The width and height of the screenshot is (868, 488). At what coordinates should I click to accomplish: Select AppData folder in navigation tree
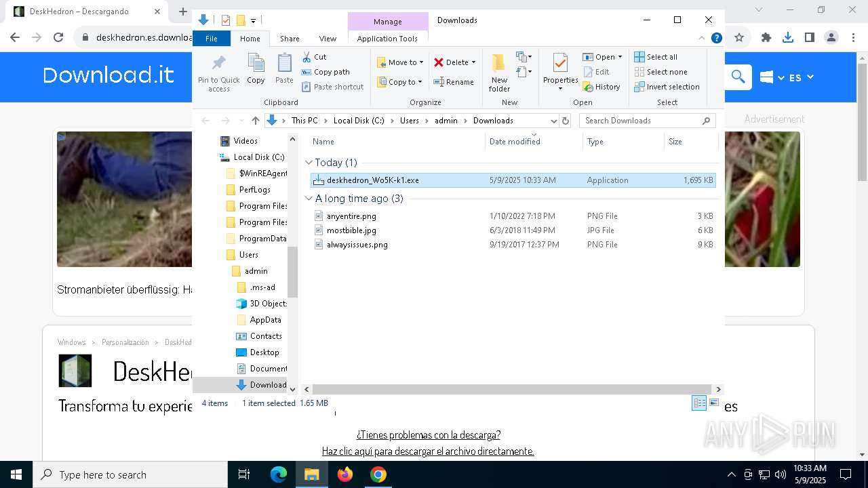pyautogui.click(x=258, y=320)
